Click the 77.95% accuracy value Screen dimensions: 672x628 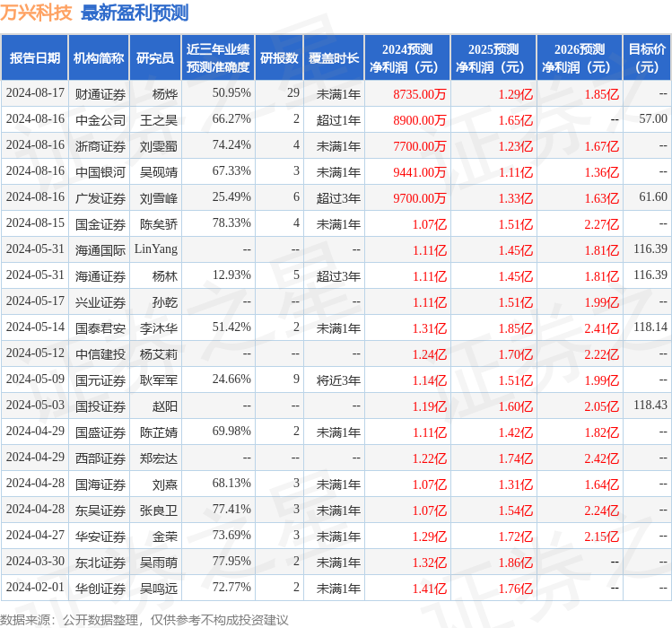(x=231, y=561)
